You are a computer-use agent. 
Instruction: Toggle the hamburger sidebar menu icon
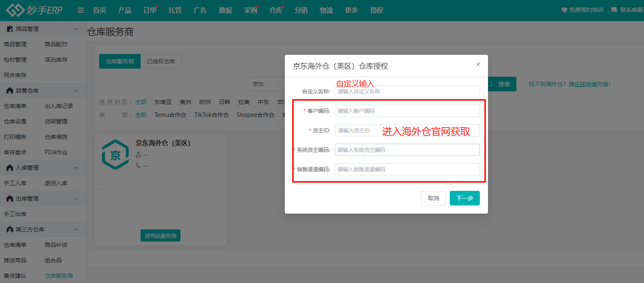(x=81, y=10)
